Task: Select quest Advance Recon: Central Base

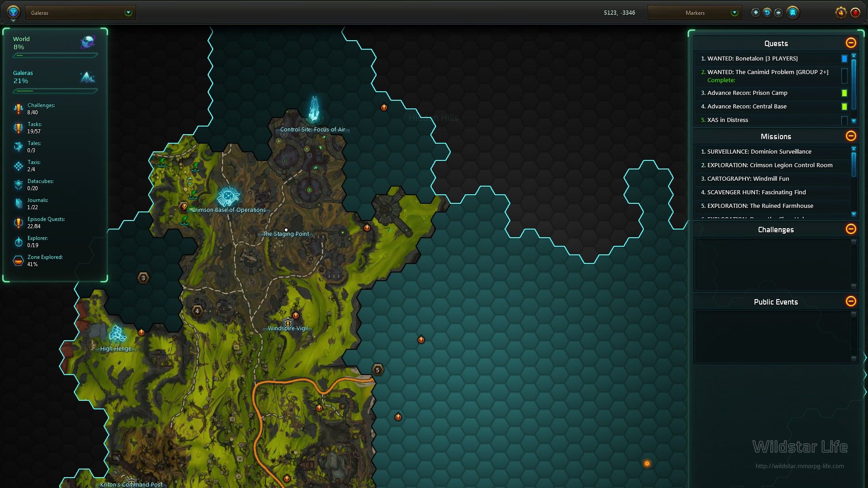Action: click(x=772, y=107)
